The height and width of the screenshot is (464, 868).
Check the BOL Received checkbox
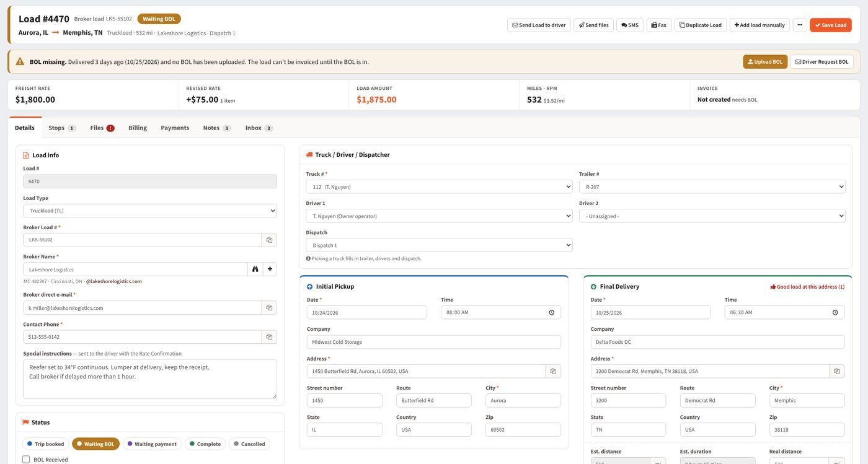click(x=26, y=460)
